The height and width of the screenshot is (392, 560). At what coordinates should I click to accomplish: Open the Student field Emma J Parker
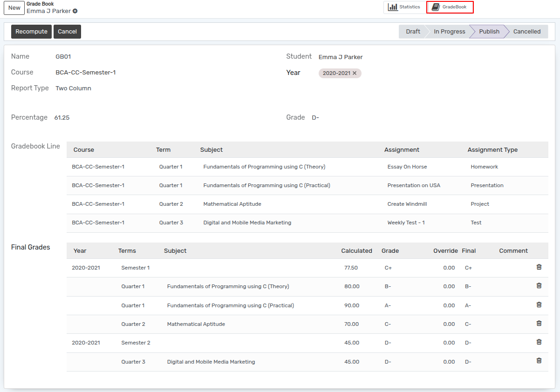[x=341, y=57]
